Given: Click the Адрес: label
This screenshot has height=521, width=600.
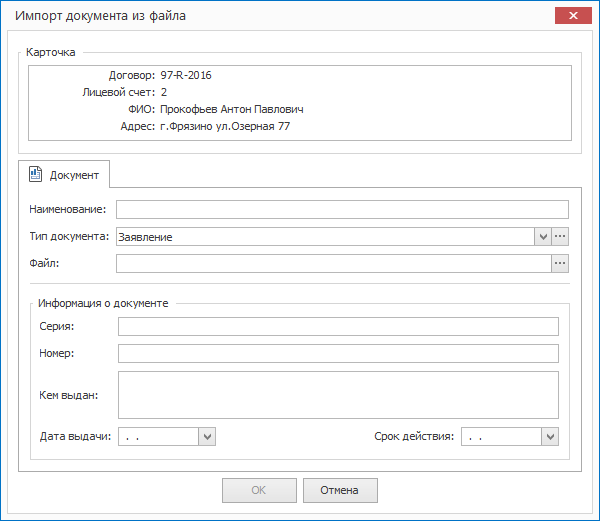Looking at the screenshot, I should 138,126.
